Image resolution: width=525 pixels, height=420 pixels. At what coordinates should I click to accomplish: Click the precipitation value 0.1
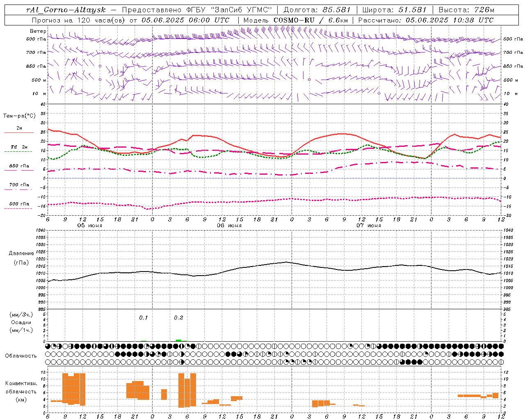[143, 317]
